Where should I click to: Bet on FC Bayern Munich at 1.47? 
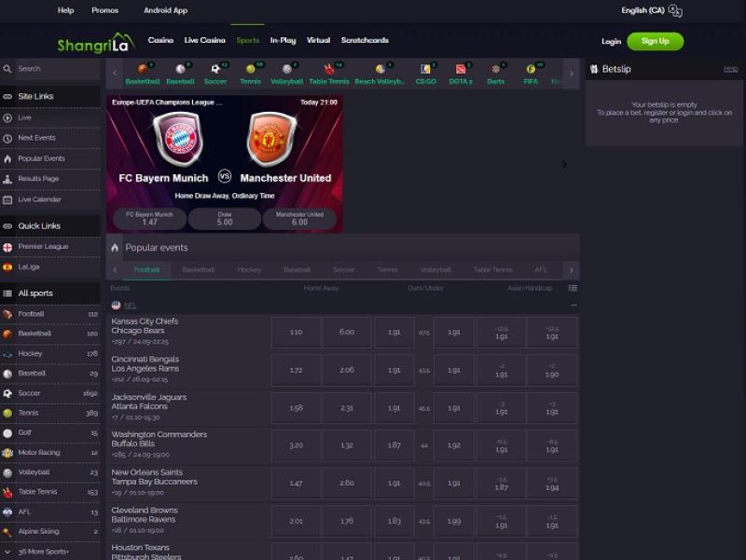point(149,219)
